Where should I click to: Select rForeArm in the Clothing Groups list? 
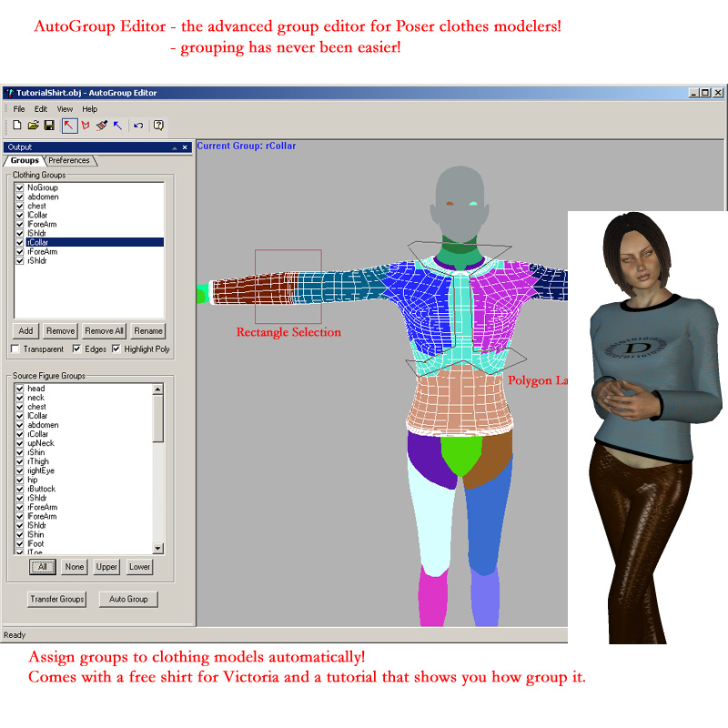pyautogui.click(x=42, y=252)
